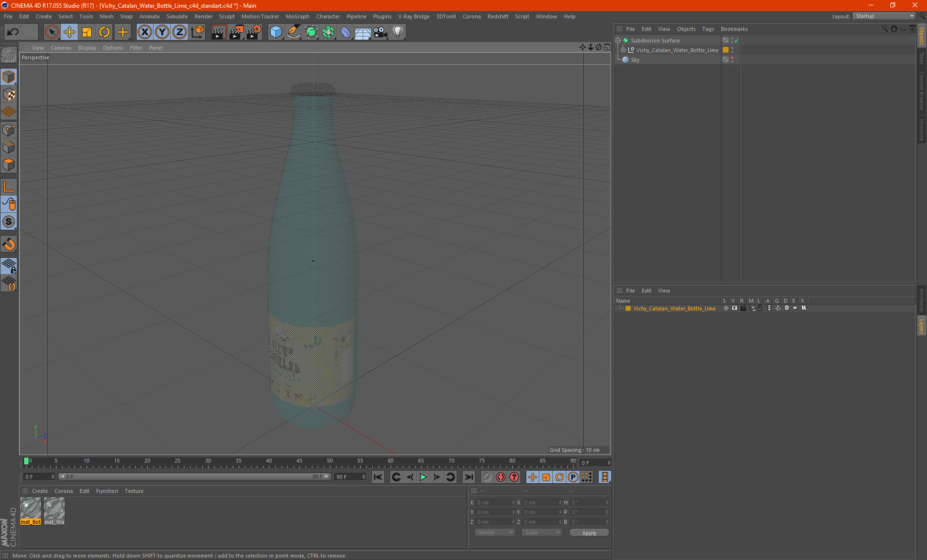Open the Deformer objects icon
The height and width of the screenshot is (560, 927).
[x=346, y=32]
